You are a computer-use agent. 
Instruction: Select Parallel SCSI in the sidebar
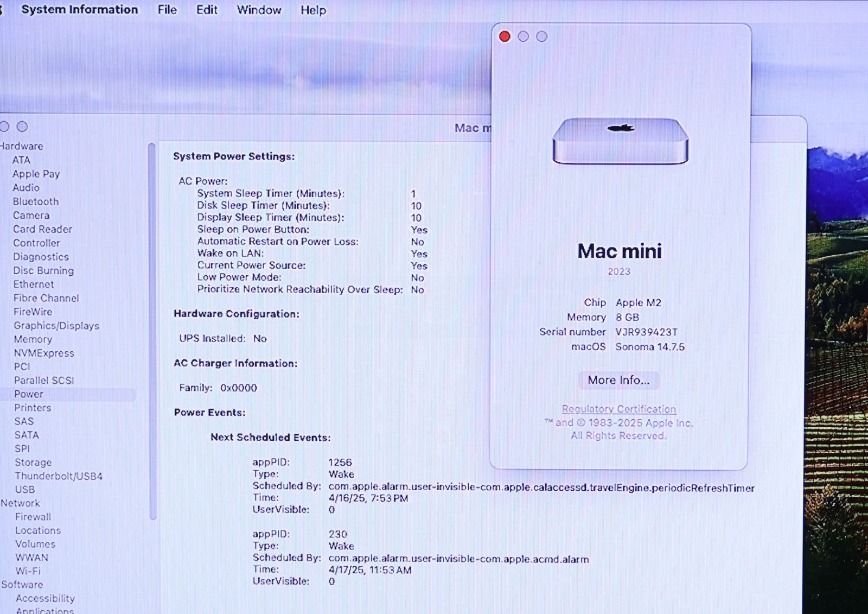(x=44, y=380)
